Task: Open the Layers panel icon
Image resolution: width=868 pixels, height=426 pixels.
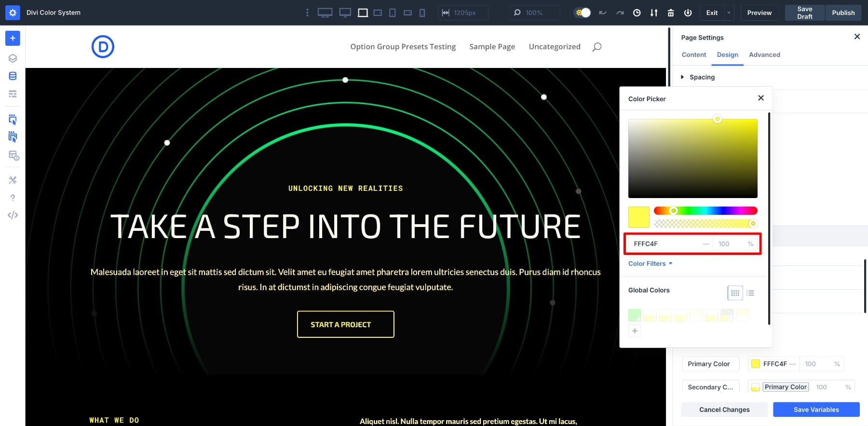Action: tap(13, 58)
